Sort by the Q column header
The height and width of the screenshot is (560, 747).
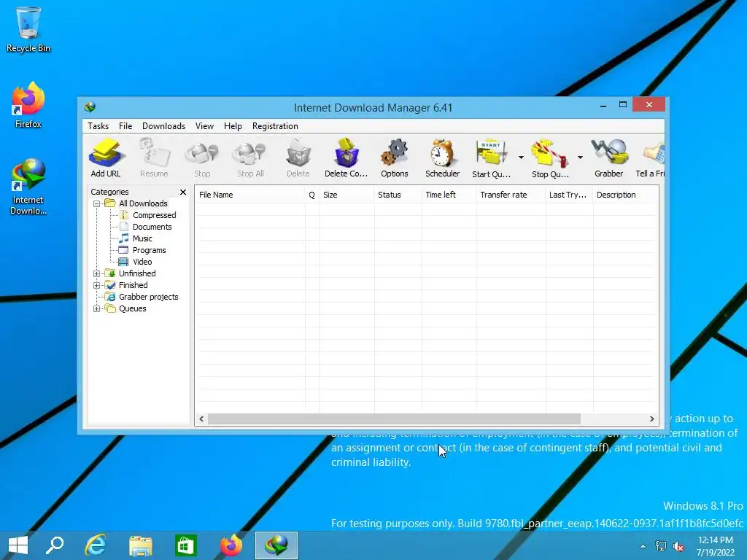point(312,195)
